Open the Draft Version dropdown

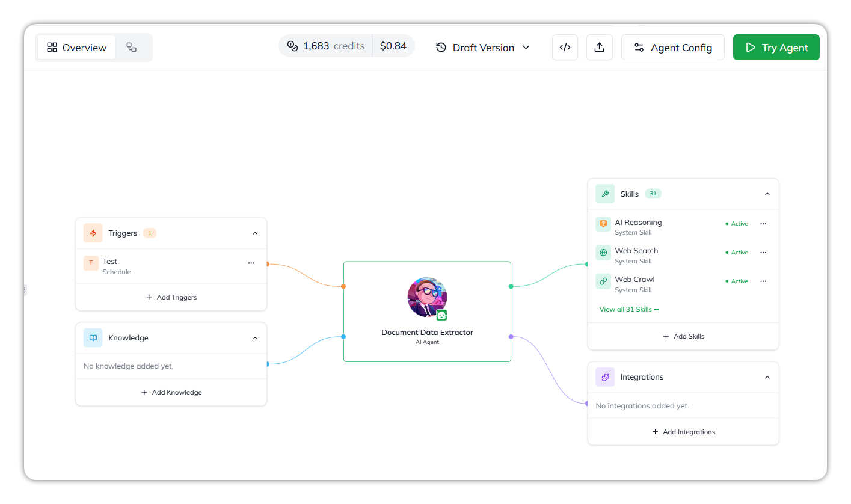(x=484, y=48)
